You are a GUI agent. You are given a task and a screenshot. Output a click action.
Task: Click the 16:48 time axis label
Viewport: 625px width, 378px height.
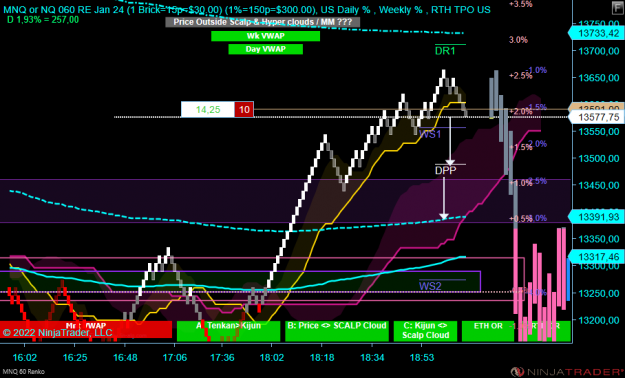tap(124, 357)
